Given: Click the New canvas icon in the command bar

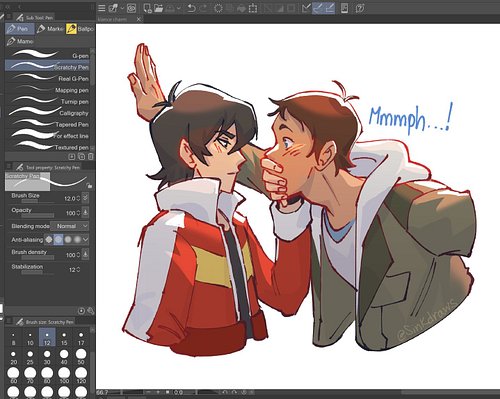Looking at the screenshot, I should (147, 8).
